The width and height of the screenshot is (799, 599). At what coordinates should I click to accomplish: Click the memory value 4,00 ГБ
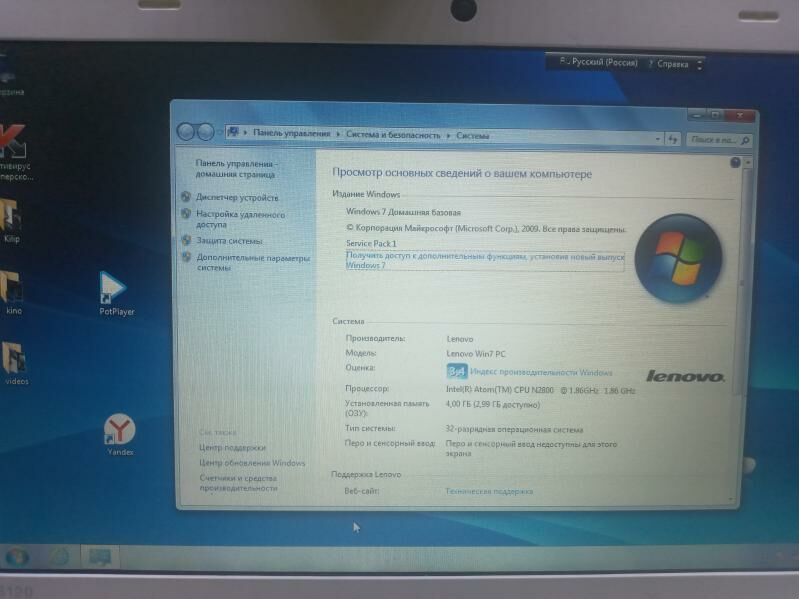click(492, 404)
